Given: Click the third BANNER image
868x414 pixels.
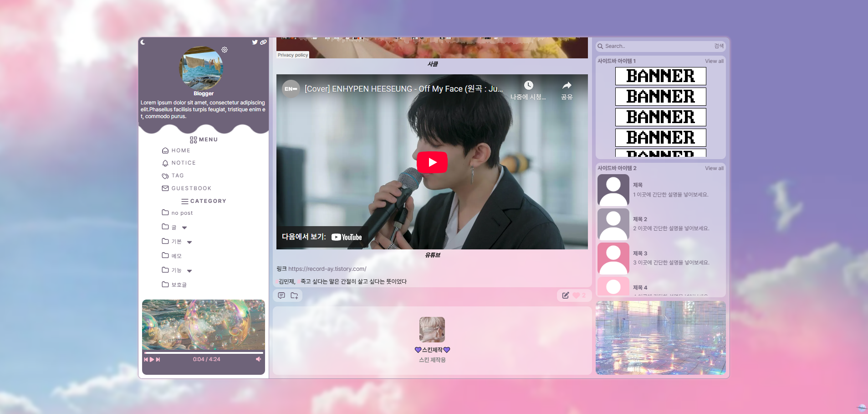Looking at the screenshot, I should (x=661, y=117).
